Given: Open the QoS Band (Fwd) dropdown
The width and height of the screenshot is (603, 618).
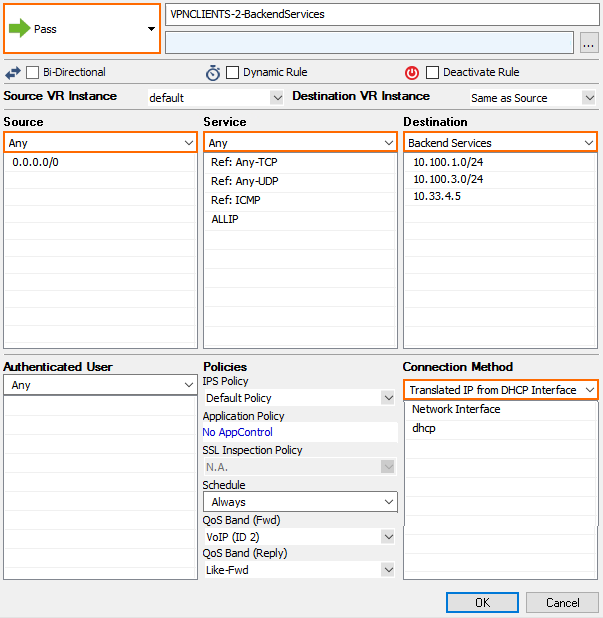Looking at the screenshot, I should pyautogui.click(x=300, y=537).
